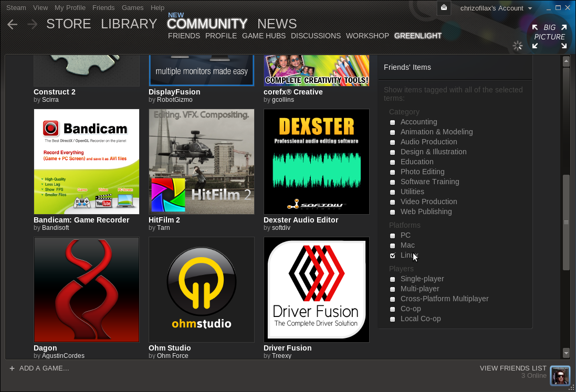The width and height of the screenshot is (576, 392).
Task: Click the notification envelope icon
Action: [444, 8]
